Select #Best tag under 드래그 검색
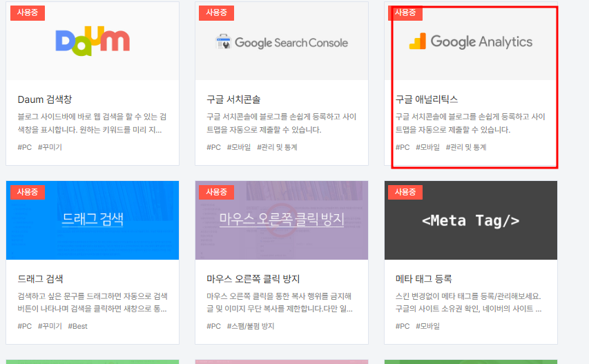Screen dimensions: 589x364 pyautogui.click(x=78, y=326)
